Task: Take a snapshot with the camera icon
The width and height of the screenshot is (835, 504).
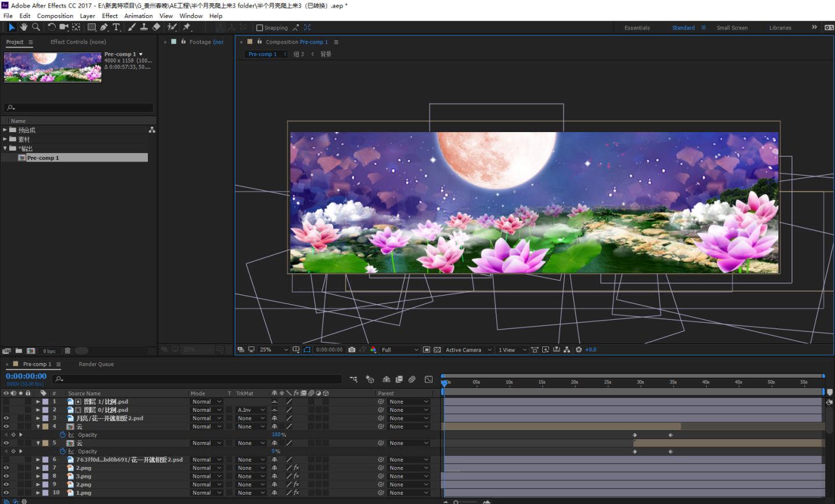Action: (x=352, y=350)
